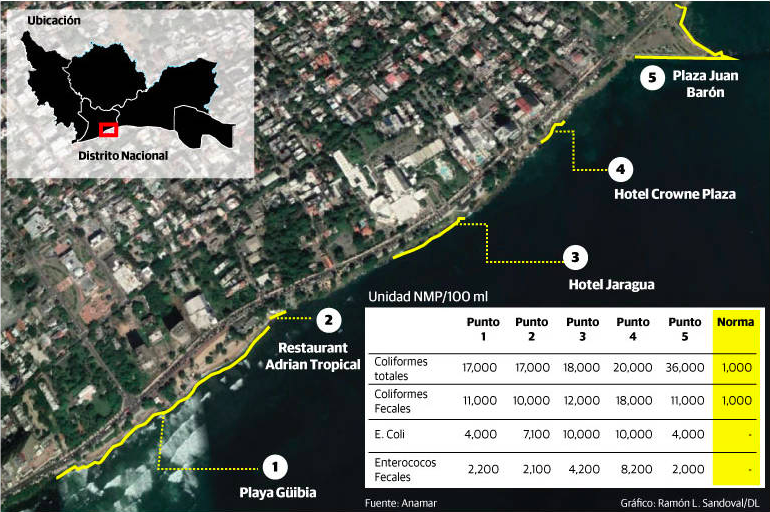The height and width of the screenshot is (512, 770).
Task: Click the Norma 1,000 in Coliformes totales row
Action: coord(737,367)
